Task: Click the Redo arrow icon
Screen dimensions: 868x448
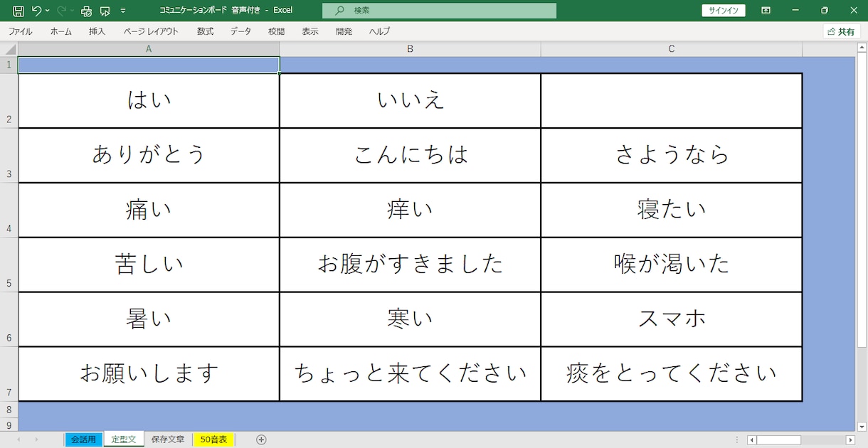Action: click(60, 11)
